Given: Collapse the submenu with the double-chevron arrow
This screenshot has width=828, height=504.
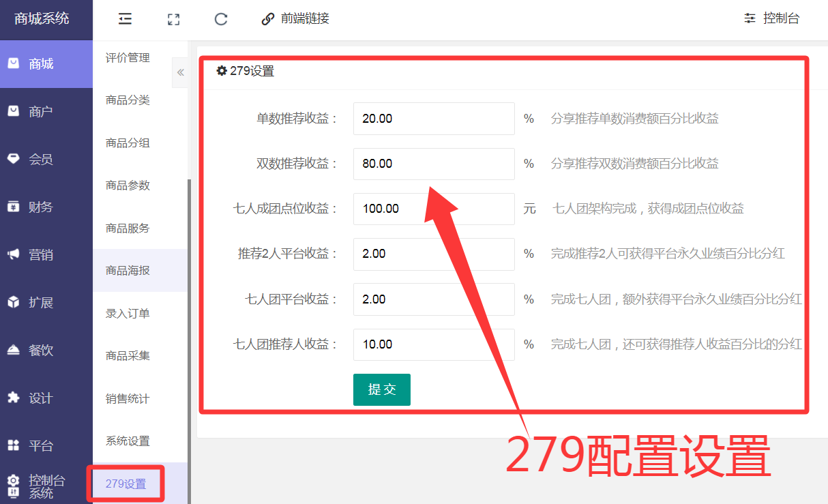Looking at the screenshot, I should tap(180, 72).
